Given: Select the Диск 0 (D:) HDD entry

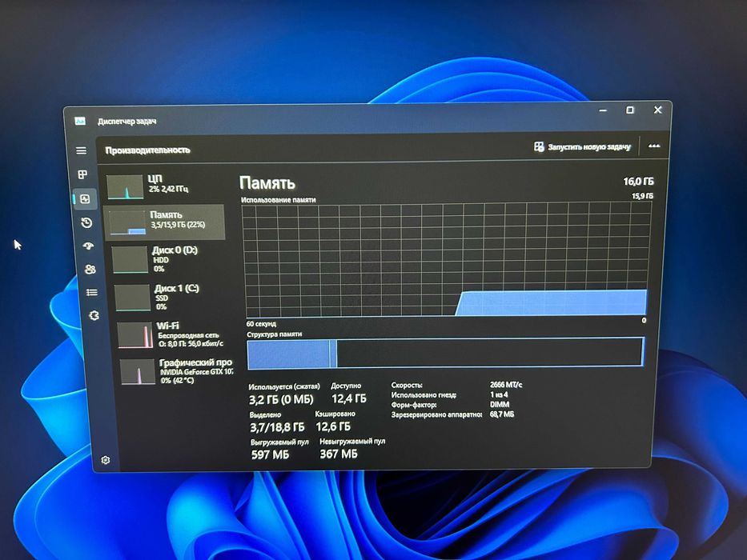Looking at the screenshot, I should coord(169,259).
